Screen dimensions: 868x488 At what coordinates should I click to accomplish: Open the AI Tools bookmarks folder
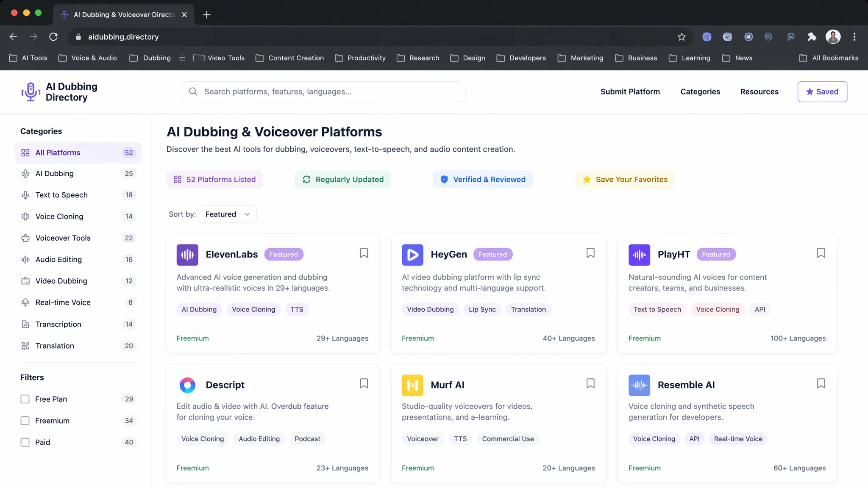pos(28,58)
